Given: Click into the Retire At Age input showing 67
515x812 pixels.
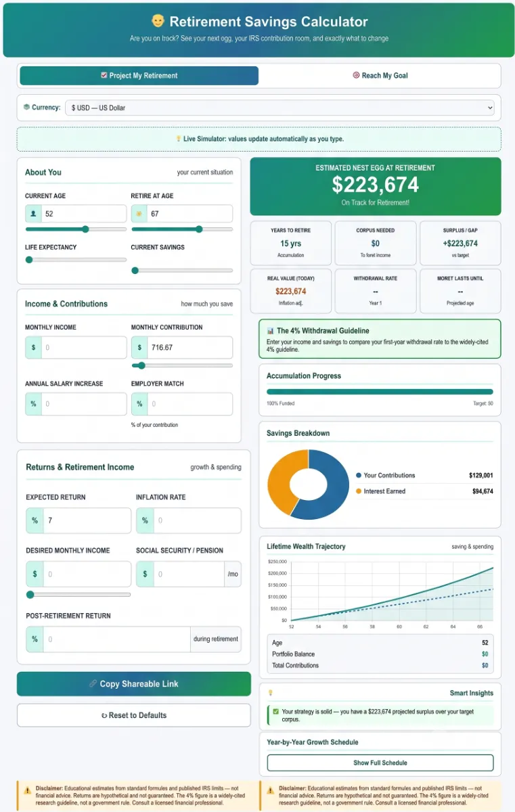Looking at the screenshot, I should 190,214.
